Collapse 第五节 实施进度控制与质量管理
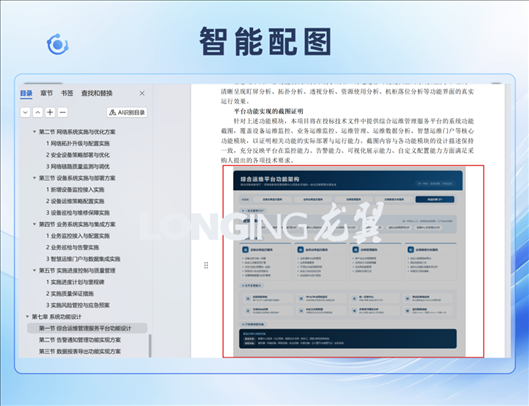The height and width of the screenshot is (406, 529). coord(34,270)
